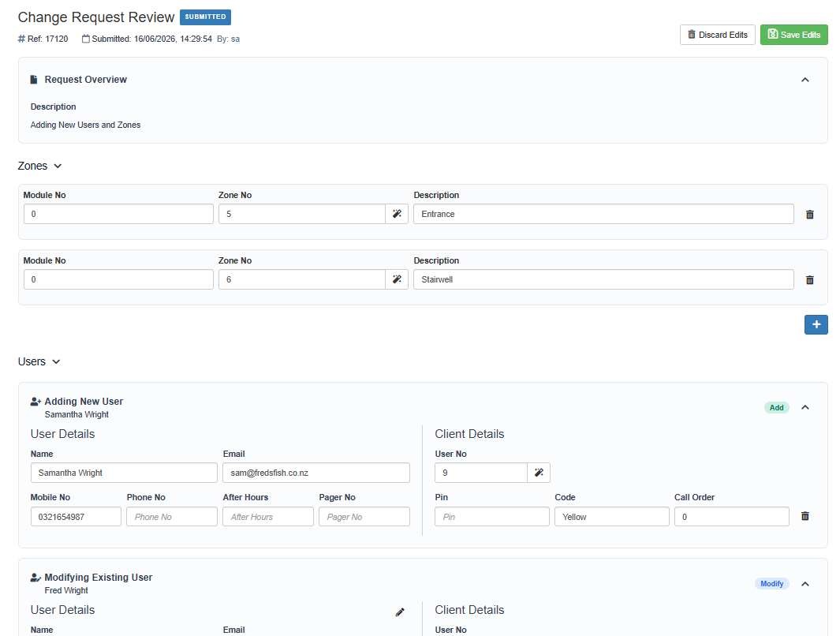This screenshot has height=636, width=840.
Task: Click the Ref: 17120 text
Action: click(x=47, y=39)
